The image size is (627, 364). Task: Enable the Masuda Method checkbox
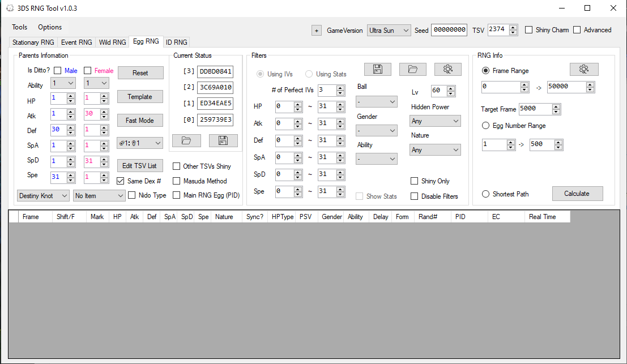(x=177, y=181)
